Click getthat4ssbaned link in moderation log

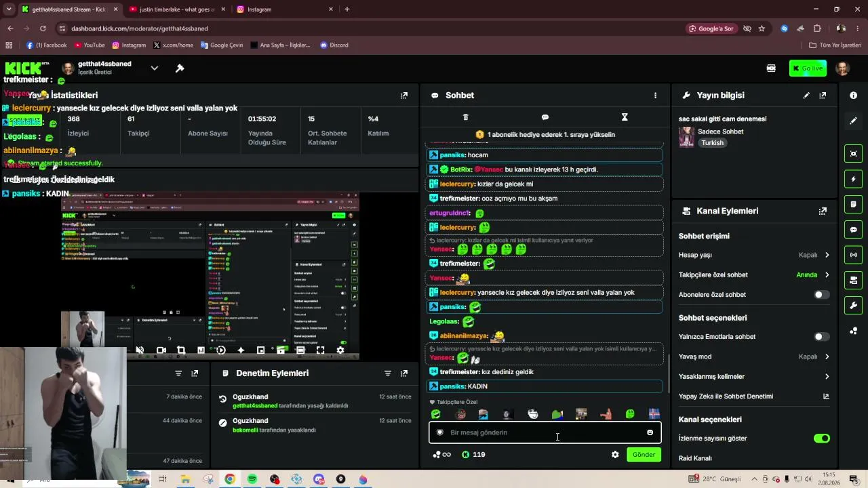[255, 405]
